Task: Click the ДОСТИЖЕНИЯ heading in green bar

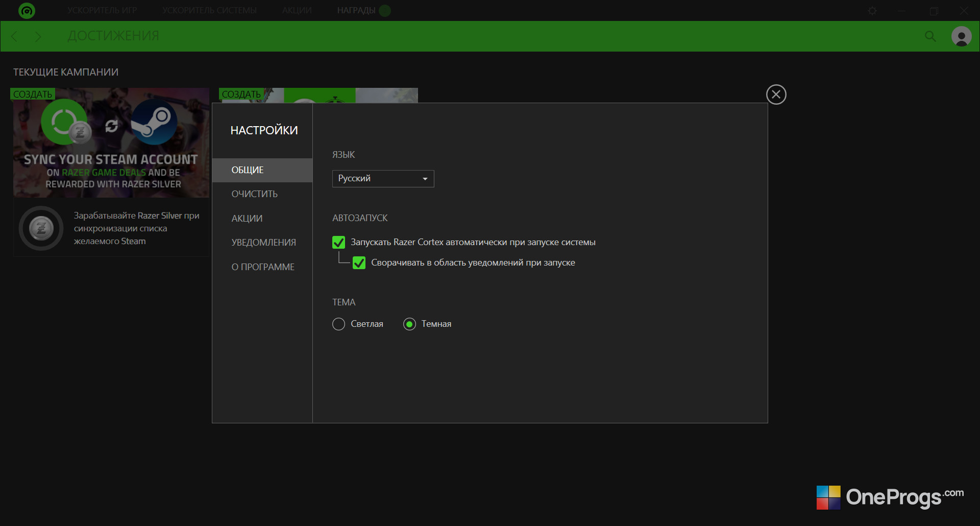Action: 113,36
